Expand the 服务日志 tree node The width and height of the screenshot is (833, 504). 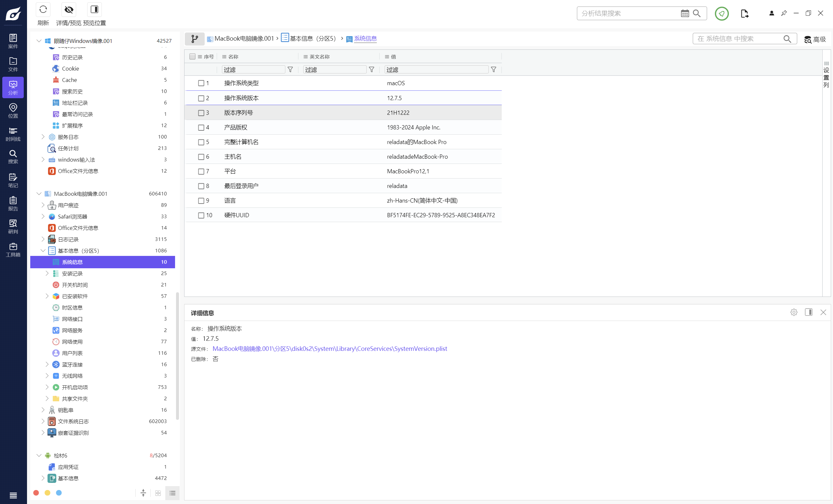(x=43, y=137)
